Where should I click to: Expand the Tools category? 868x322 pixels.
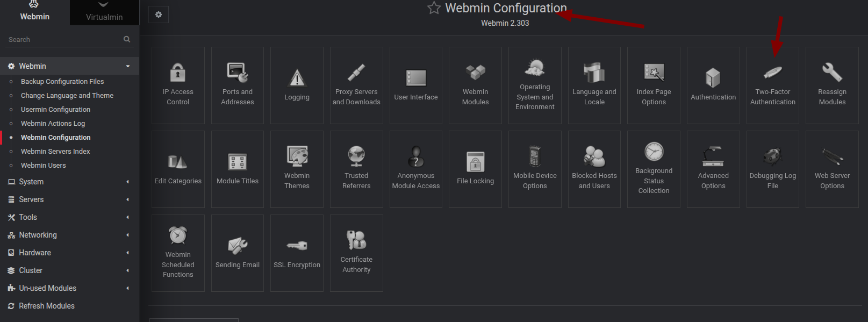click(x=69, y=217)
